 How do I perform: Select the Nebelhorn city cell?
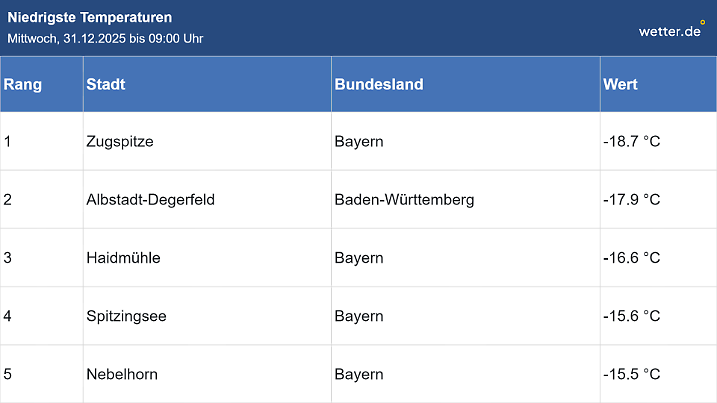point(123,374)
